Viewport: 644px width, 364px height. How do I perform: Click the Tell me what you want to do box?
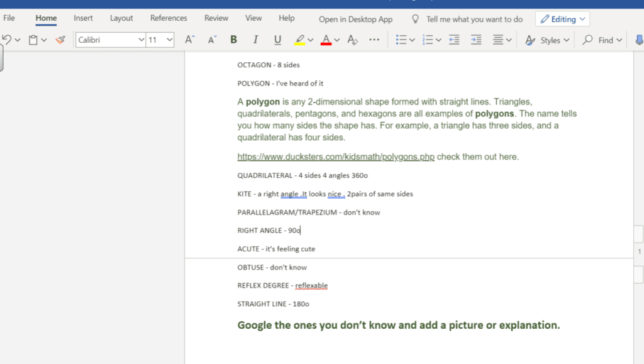click(474, 19)
